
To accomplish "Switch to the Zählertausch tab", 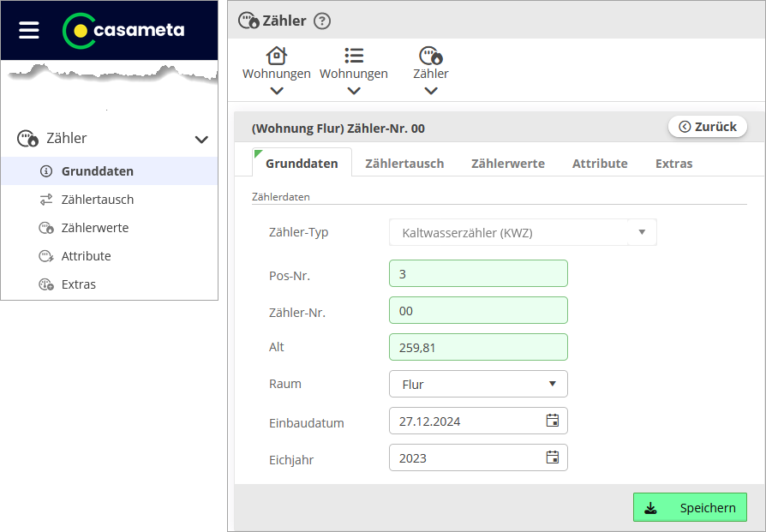I will point(404,163).
